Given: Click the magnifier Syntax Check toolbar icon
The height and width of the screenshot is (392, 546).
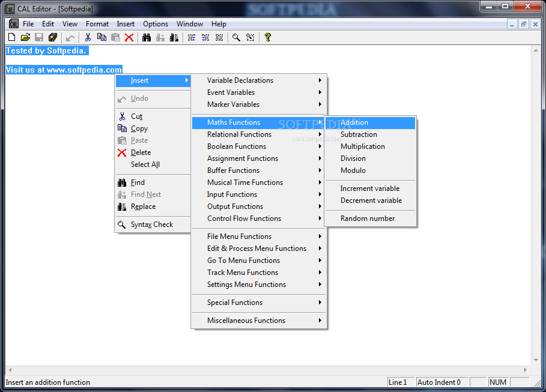Looking at the screenshot, I should pos(237,37).
